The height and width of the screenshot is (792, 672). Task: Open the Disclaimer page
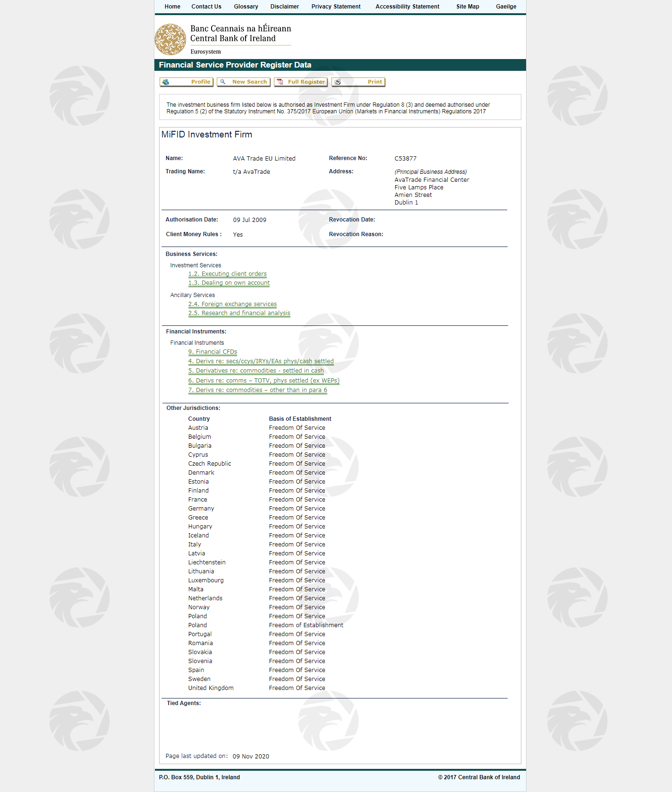285,7
